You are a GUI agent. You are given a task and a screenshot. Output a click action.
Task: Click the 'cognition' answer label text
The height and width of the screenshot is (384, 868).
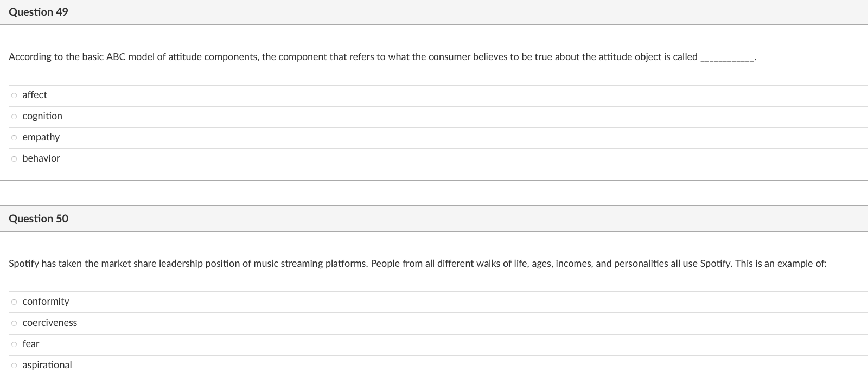[42, 116]
